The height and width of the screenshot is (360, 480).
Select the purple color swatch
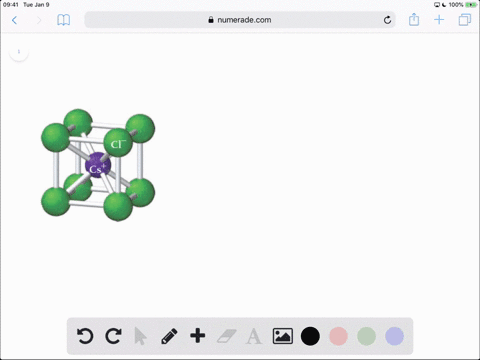(394, 336)
